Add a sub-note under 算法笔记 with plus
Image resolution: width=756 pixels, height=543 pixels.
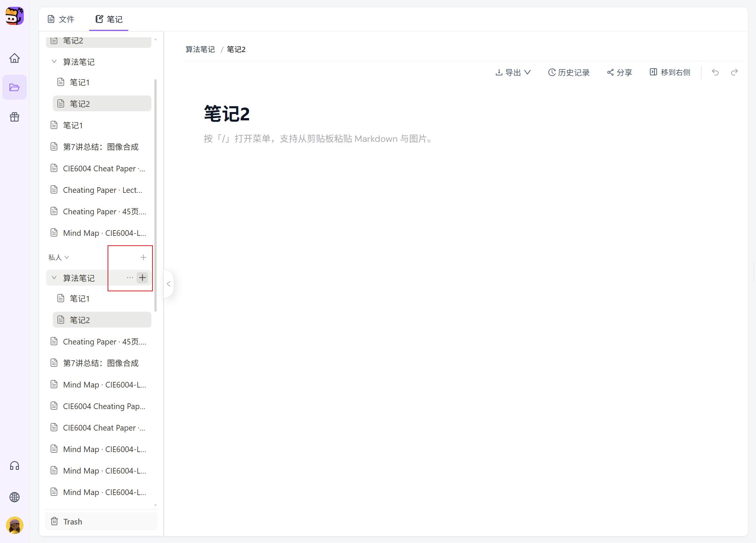[x=142, y=278]
